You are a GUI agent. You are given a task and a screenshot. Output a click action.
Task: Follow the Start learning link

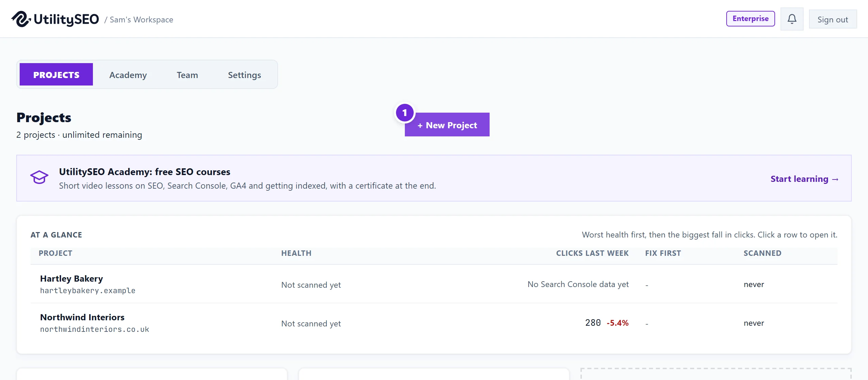pos(804,179)
